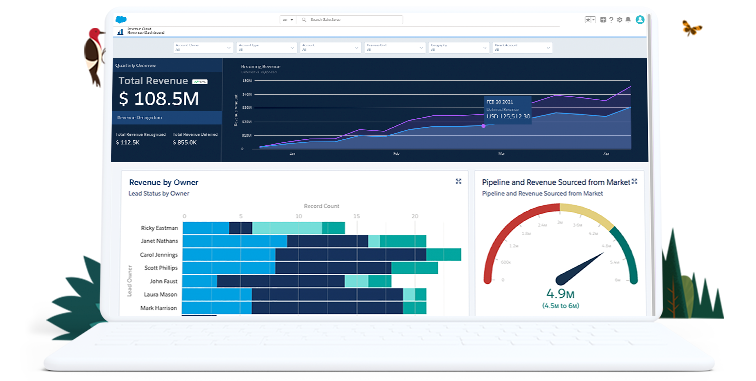Open the search scope dropdown beside search
Screen dimensions: 756x381
pos(288,20)
